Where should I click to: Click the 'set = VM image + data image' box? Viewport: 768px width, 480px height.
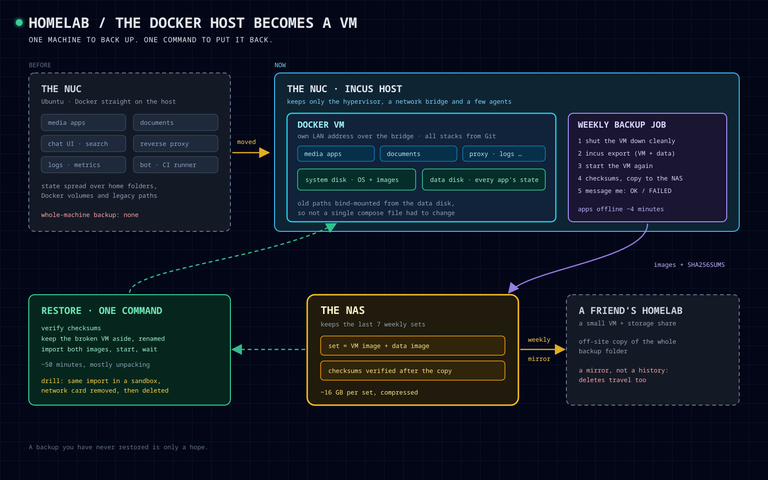412,346
